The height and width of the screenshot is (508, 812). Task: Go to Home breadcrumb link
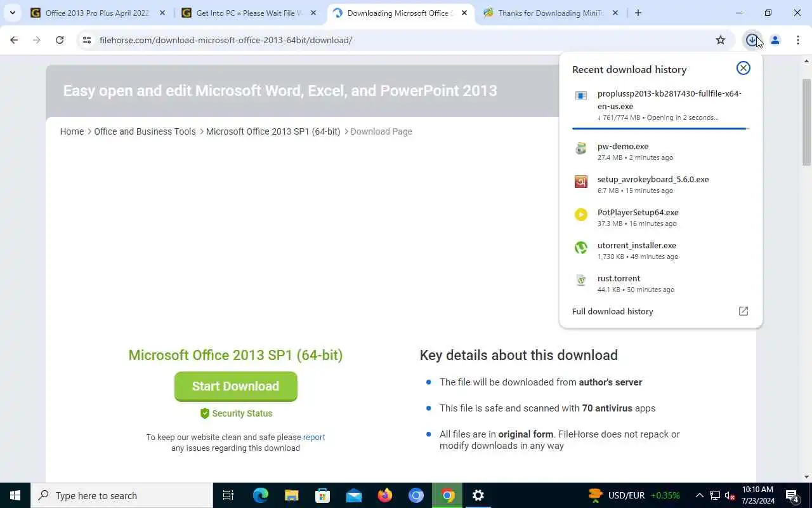coord(72,131)
